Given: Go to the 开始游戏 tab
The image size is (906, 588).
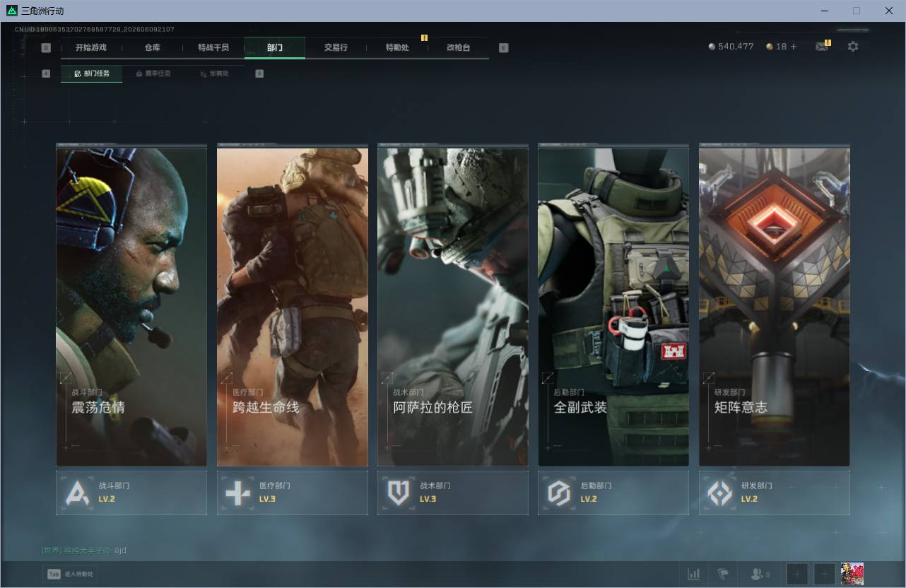Looking at the screenshot, I should 91,47.
